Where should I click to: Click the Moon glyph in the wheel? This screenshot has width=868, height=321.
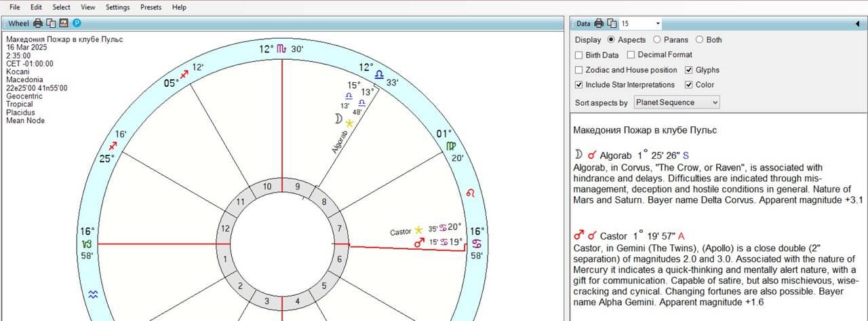click(337, 119)
